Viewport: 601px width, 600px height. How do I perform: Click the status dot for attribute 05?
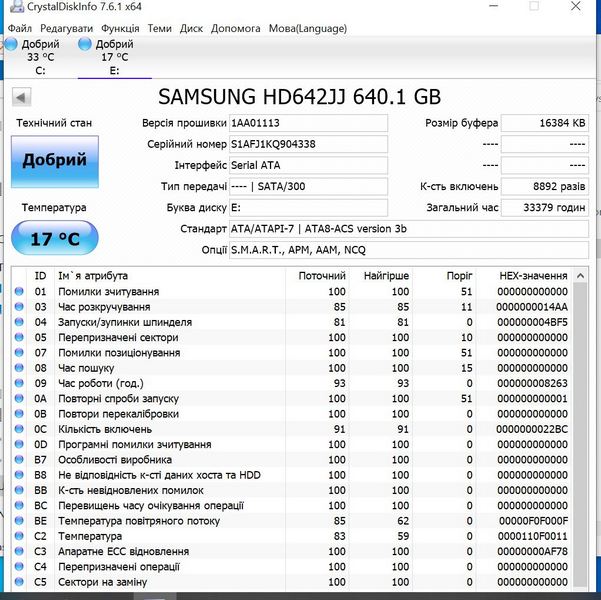click(x=19, y=338)
